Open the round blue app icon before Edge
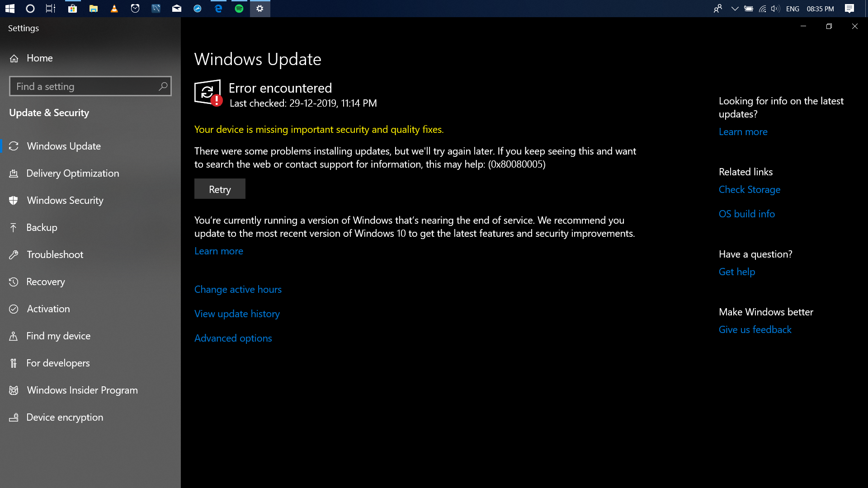The width and height of the screenshot is (868, 488). pos(198,9)
